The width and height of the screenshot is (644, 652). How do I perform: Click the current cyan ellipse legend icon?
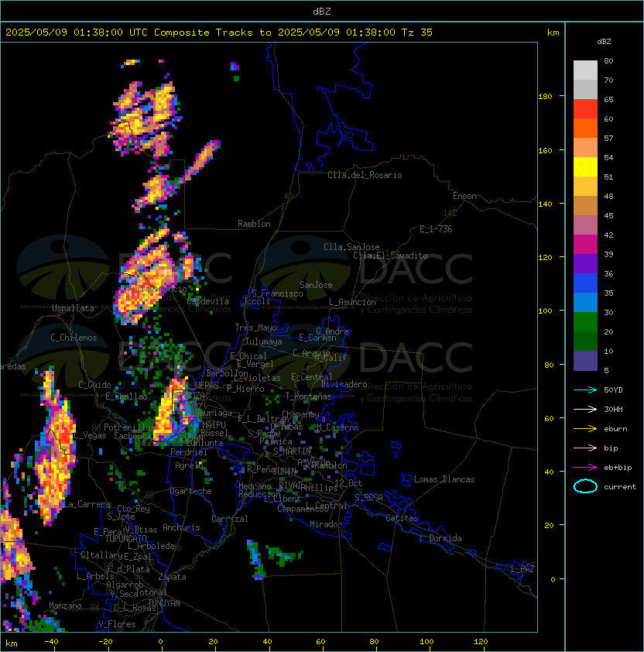click(x=585, y=486)
